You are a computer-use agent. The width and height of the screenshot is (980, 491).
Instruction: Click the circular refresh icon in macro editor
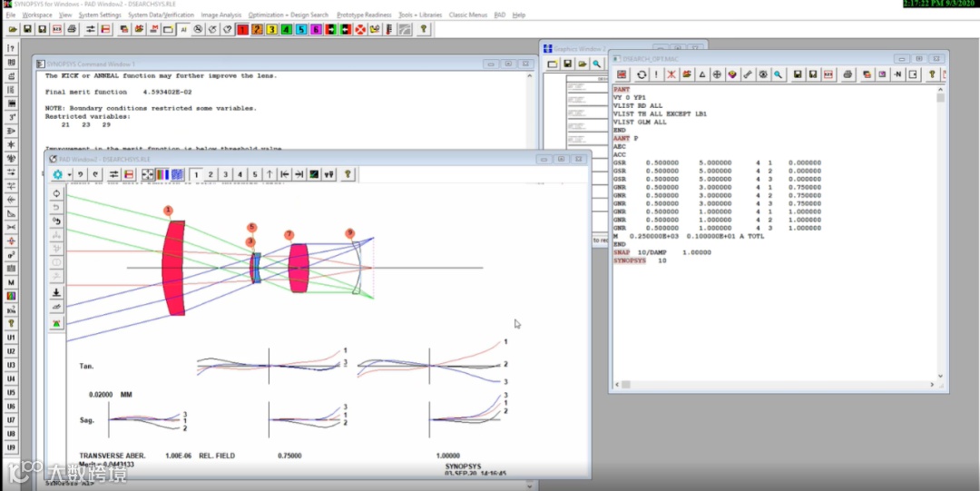[x=642, y=74]
